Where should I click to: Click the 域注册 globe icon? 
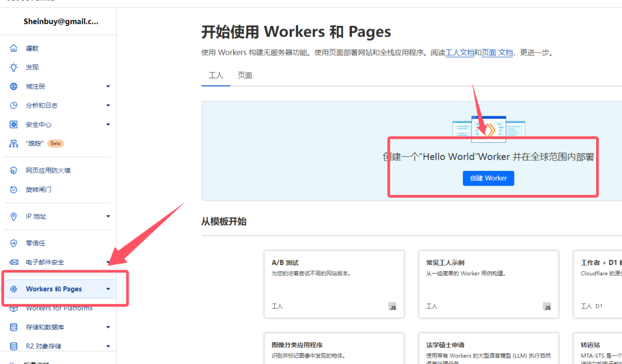click(x=13, y=86)
